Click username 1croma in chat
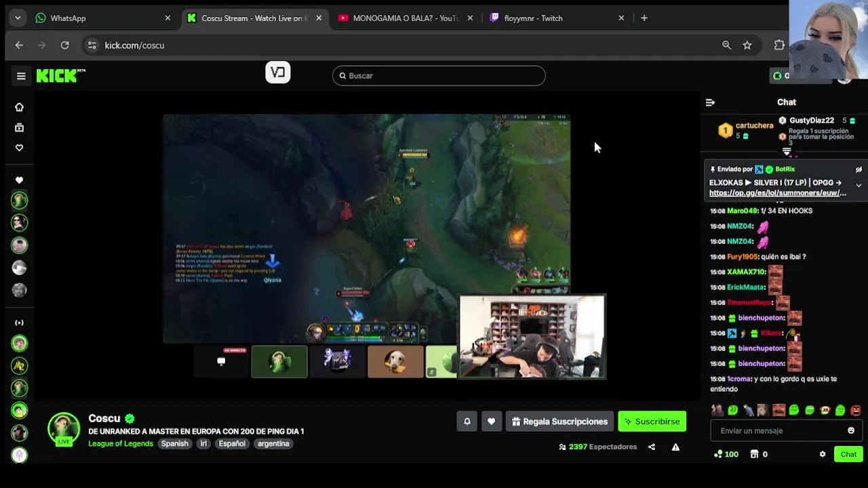The height and width of the screenshot is (488, 868). (x=739, y=379)
